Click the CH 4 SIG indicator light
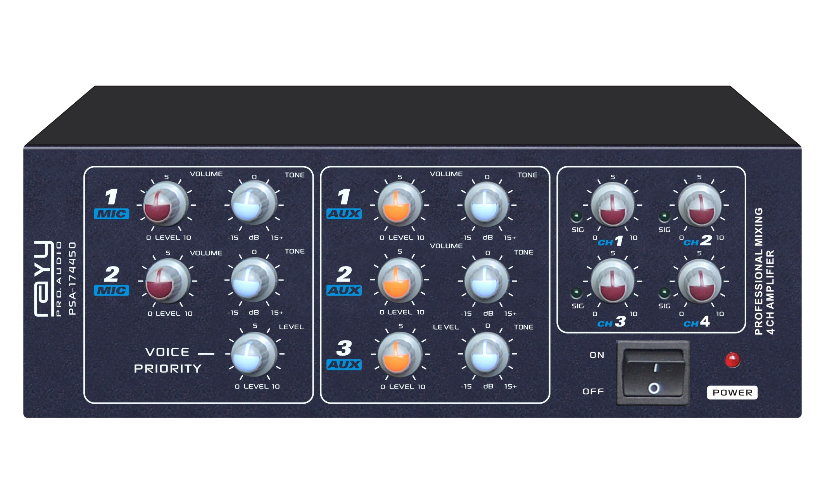Screen dimensions: 825x504 [664, 292]
